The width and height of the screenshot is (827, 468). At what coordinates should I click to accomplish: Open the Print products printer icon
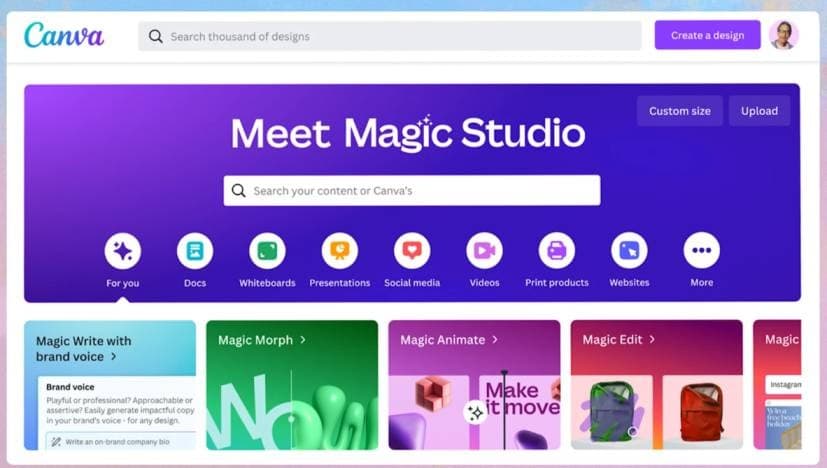click(x=557, y=251)
